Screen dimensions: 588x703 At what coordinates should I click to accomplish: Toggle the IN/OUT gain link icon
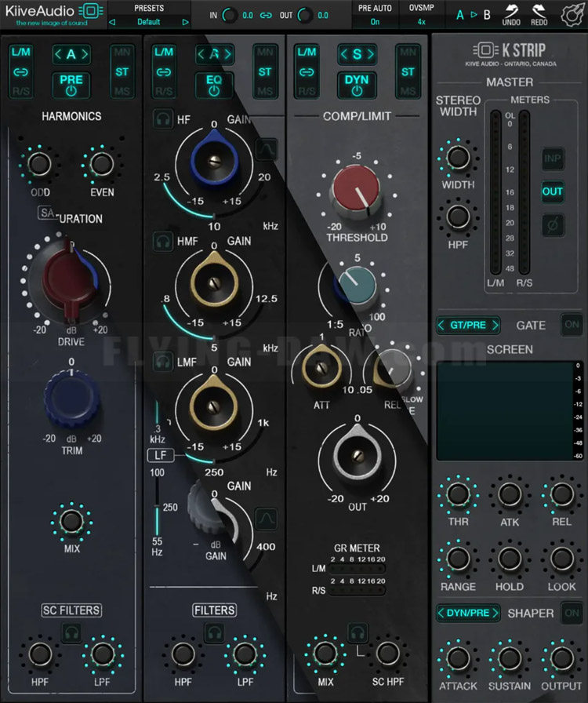point(266,15)
